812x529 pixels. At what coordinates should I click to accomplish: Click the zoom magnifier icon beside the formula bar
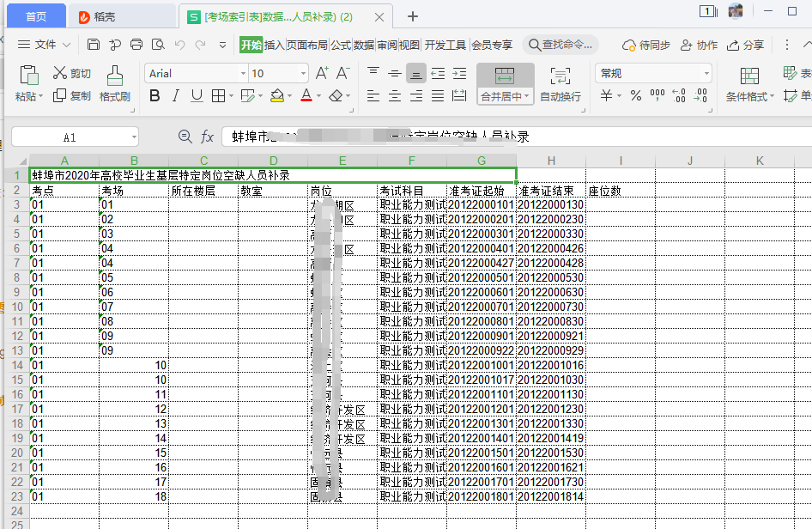[x=185, y=137]
